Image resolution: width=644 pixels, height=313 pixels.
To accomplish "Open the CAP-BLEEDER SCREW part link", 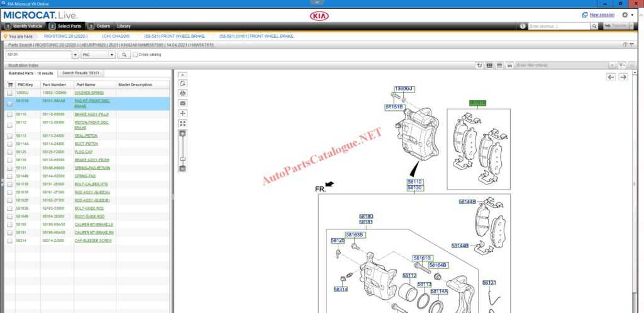I will click(x=93, y=241).
